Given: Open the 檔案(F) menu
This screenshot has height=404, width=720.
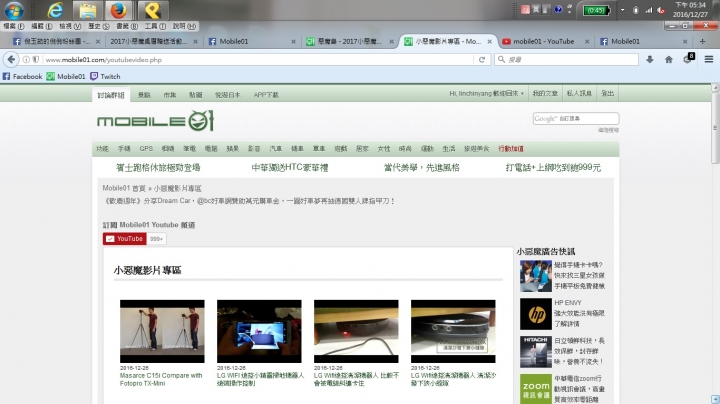Looking at the screenshot, I should click(13, 26).
